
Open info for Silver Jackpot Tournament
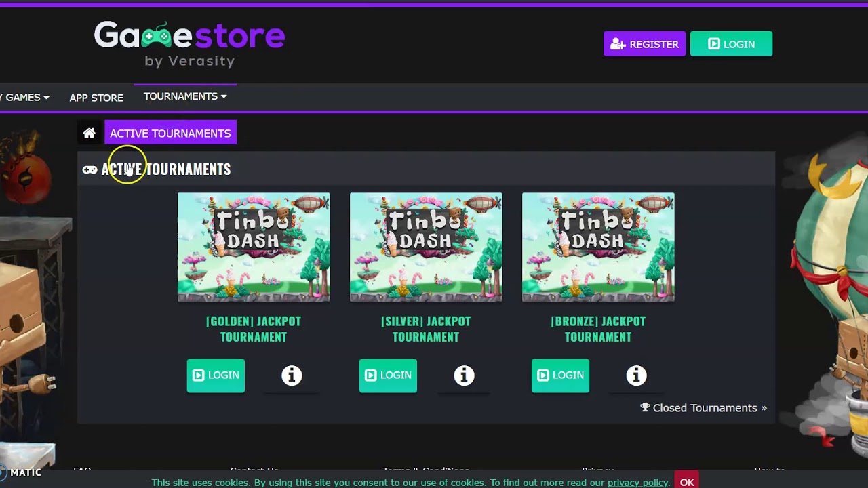pyautogui.click(x=464, y=375)
